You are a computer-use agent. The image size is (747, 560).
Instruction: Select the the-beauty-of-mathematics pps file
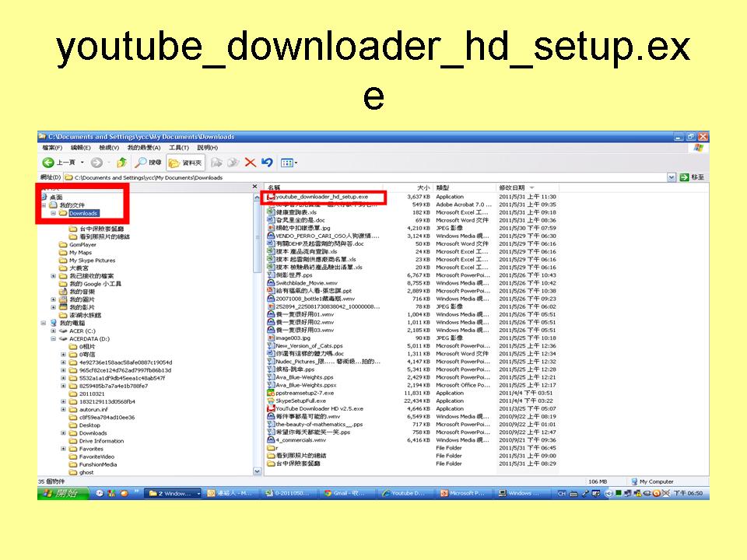click(315, 425)
